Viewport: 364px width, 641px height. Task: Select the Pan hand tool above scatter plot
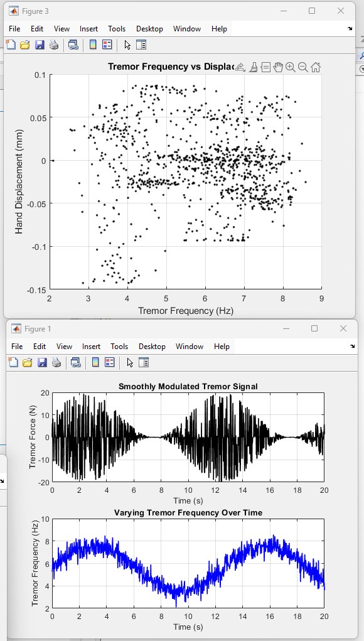pyautogui.click(x=278, y=67)
